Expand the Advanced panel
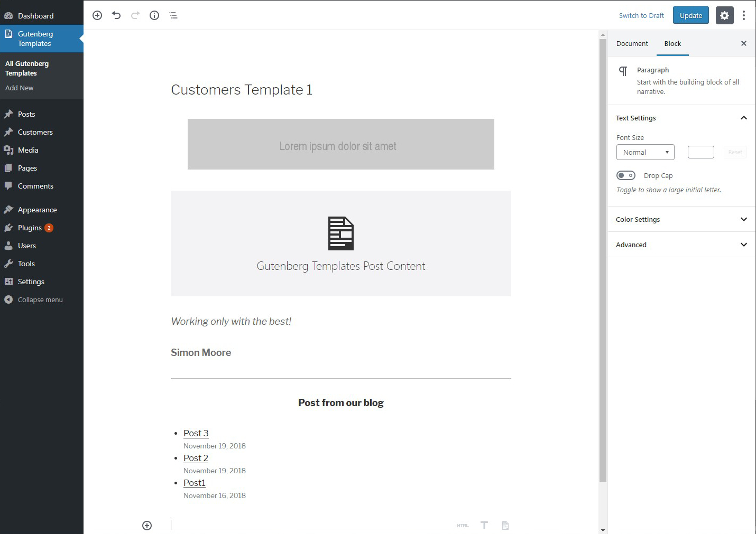The height and width of the screenshot is (534, 756). coord(681,245)
